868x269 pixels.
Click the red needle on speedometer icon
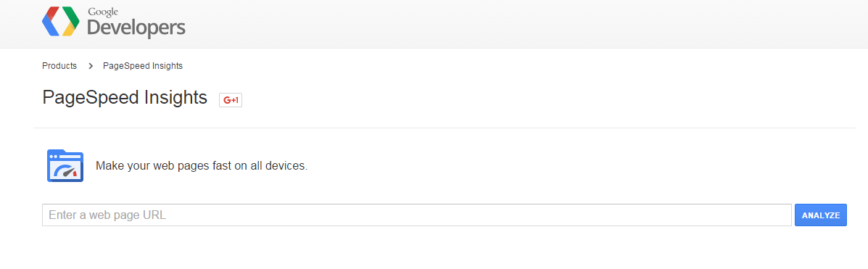tap(74, 174)
